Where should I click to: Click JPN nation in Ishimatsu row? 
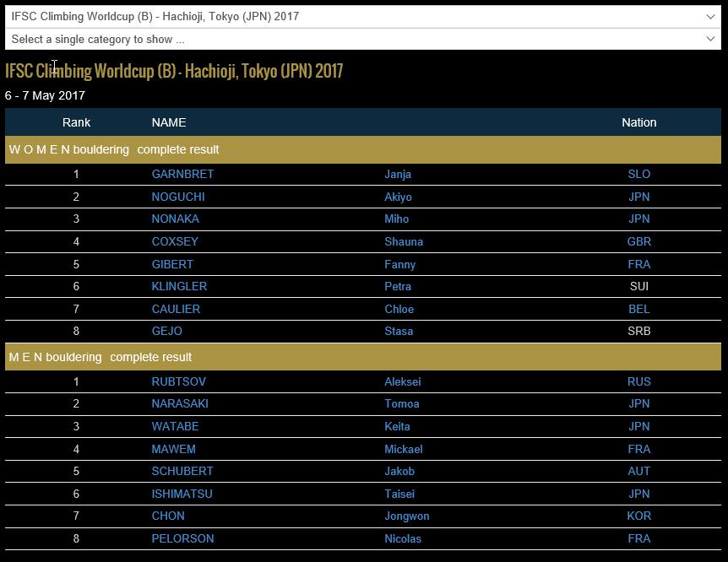[x=638, y=494]
